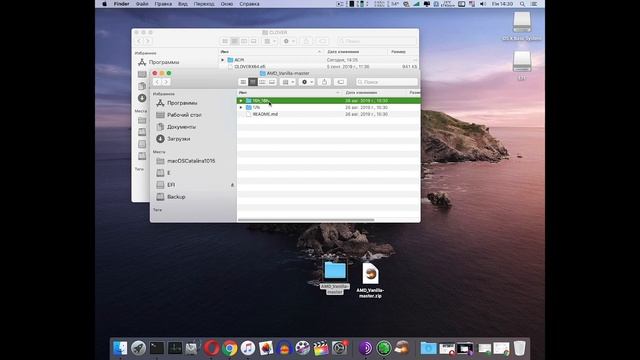Open the purple Tor Browser Dock icon

(x=366, y=348)
